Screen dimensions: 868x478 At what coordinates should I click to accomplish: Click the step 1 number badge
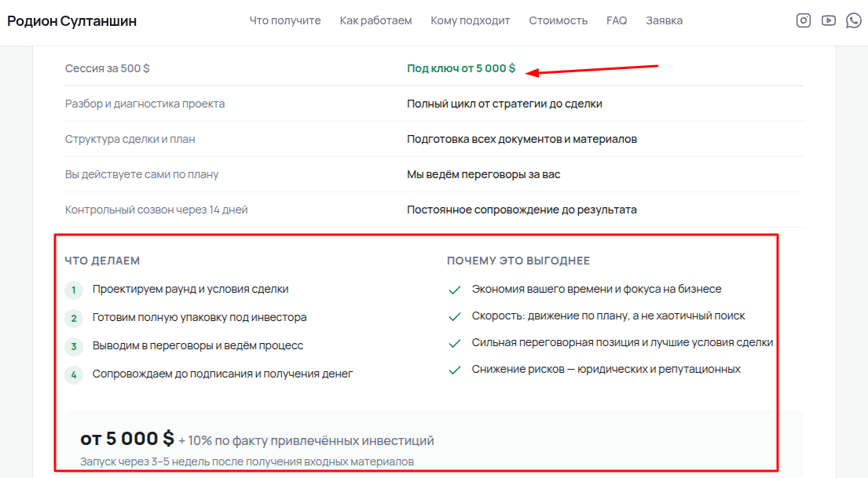(74, 290)
